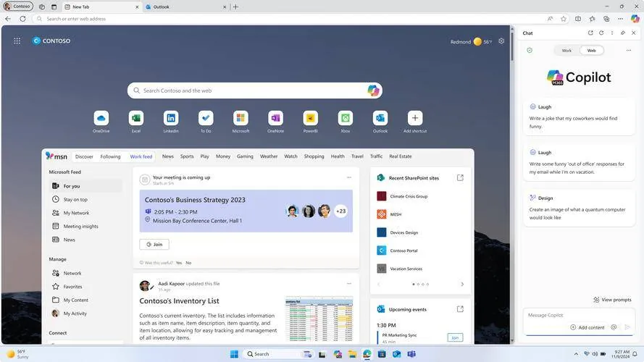
Task: Select the quantum computer Design prompt
Action: tap(579, 208)
